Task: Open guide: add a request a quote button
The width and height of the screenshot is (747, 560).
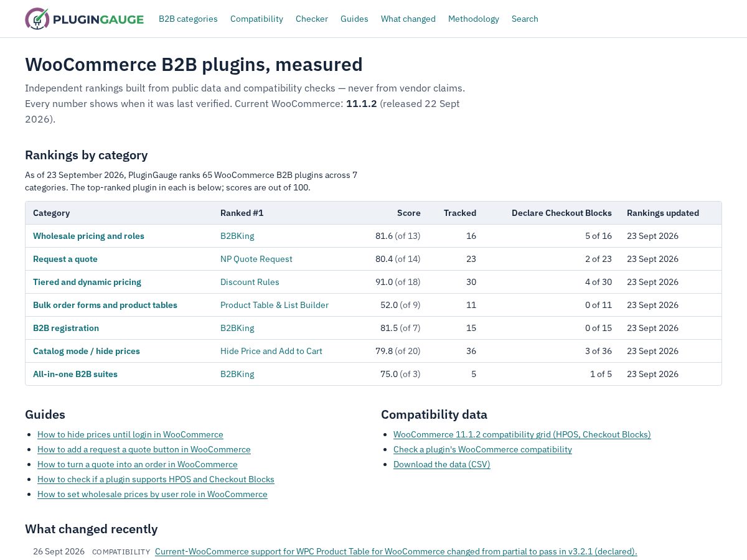Action: (x=144, y=449)
